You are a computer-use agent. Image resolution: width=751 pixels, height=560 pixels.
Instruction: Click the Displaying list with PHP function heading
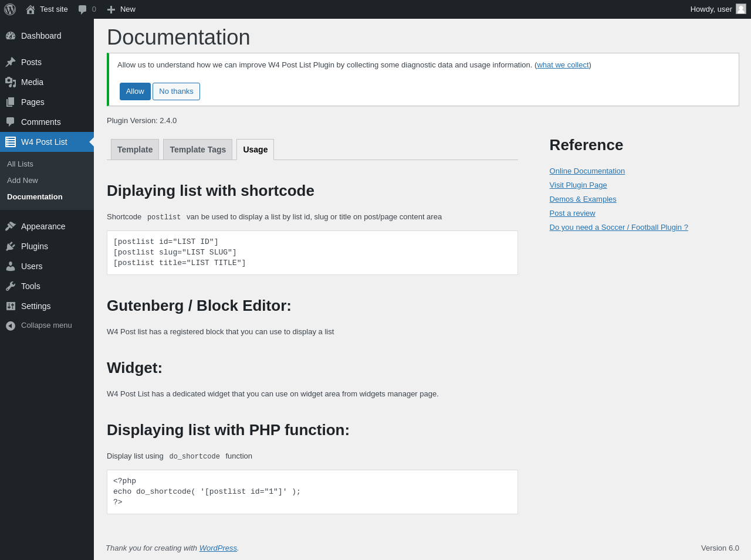pos(228,430)
